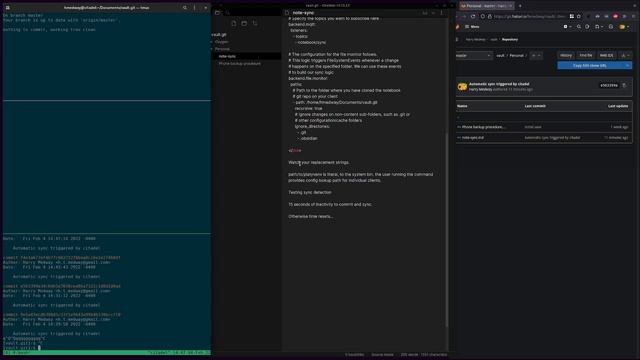Change sort order in Obsidian explorer
The height and width of the screenshot is (360, 640).
tap(255, 23)
